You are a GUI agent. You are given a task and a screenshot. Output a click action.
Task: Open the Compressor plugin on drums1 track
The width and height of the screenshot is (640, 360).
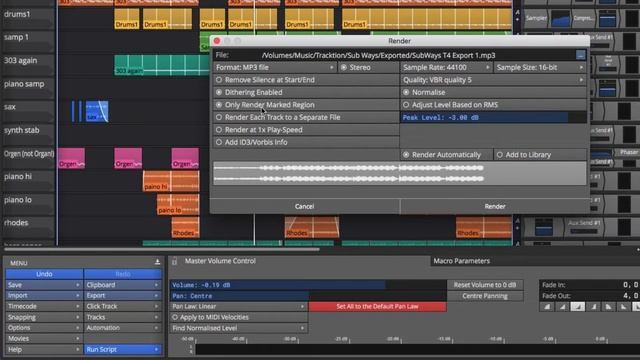tap(584, 18)
